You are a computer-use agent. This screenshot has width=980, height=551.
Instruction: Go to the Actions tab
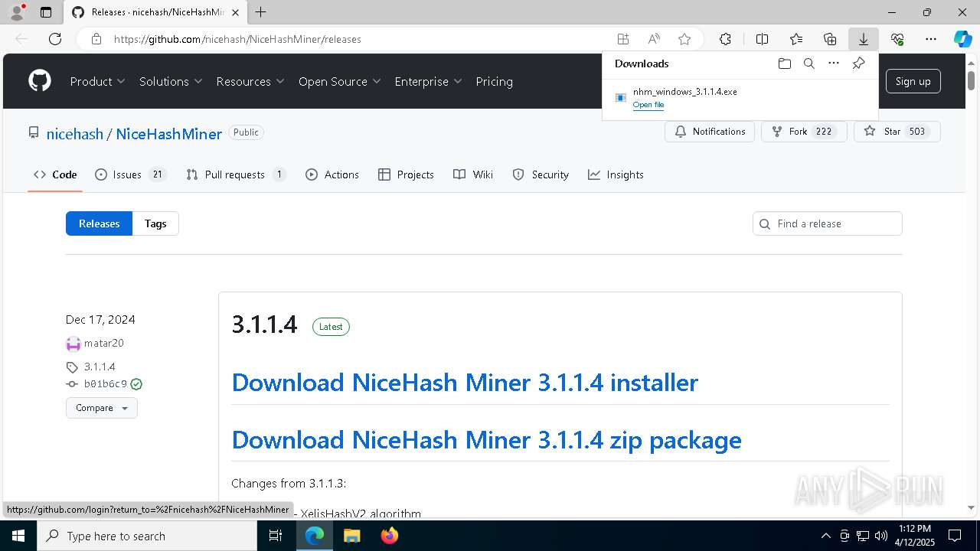coord(332,174)
